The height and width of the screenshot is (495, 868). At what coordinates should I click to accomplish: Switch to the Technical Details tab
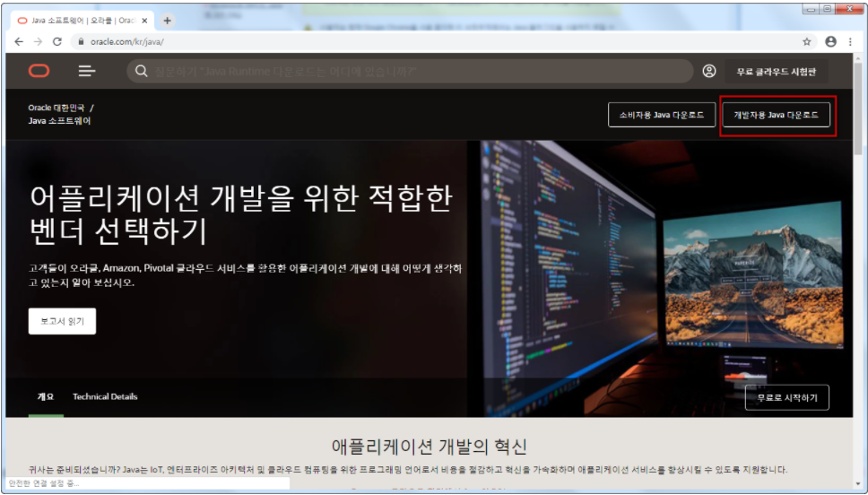pyautogui.click(x=105, y=396)
